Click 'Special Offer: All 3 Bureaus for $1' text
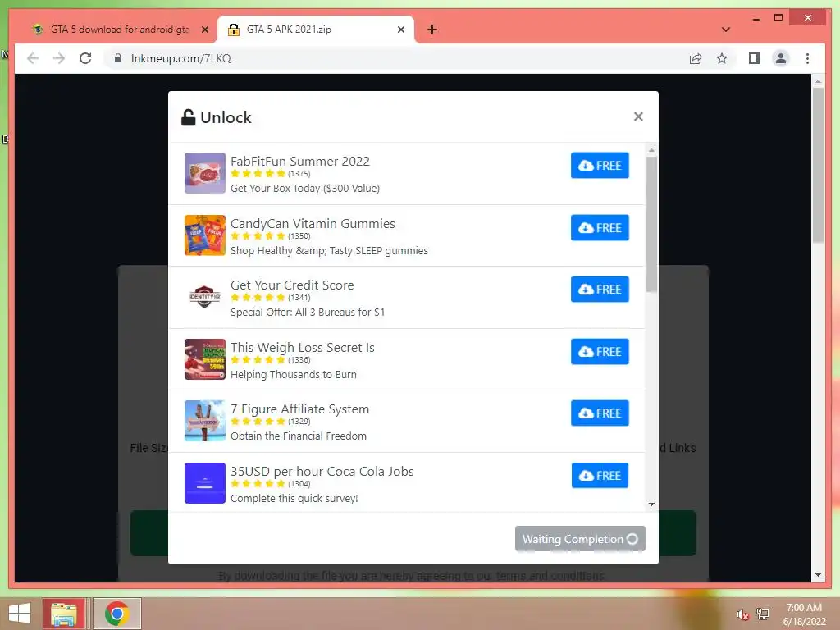 click(308, 312)
